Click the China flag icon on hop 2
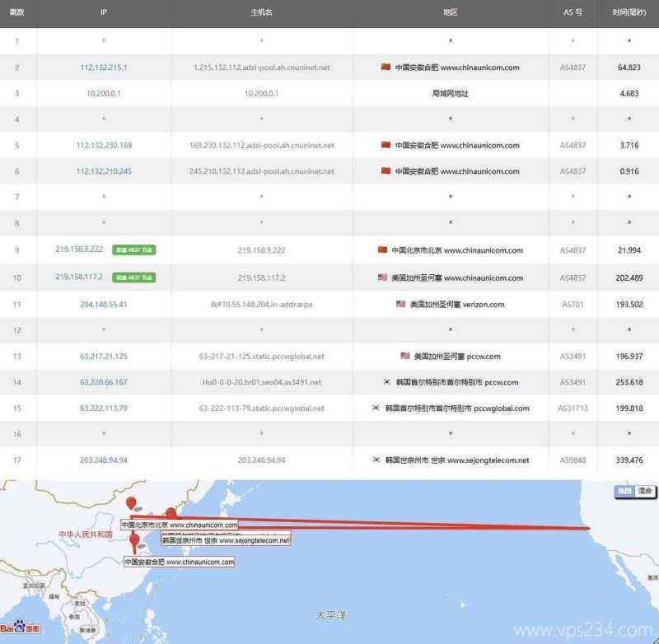The width and height of the screenshot is (659, 644). (x=385, y=67)
